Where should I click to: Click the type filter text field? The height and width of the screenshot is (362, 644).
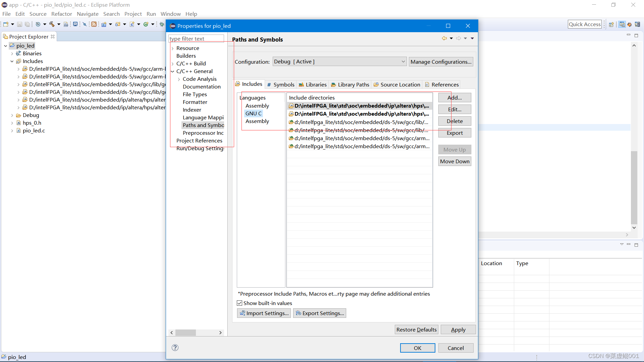pyautogui.click(x=196, y=39)
